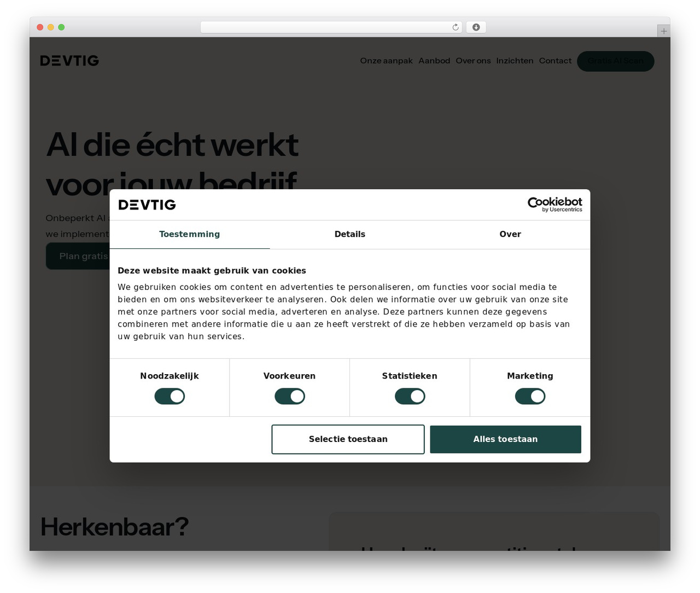700x593 pixels.
Task: Open the Over tab in the cookie dialog
Action: [x=510, y=234]
